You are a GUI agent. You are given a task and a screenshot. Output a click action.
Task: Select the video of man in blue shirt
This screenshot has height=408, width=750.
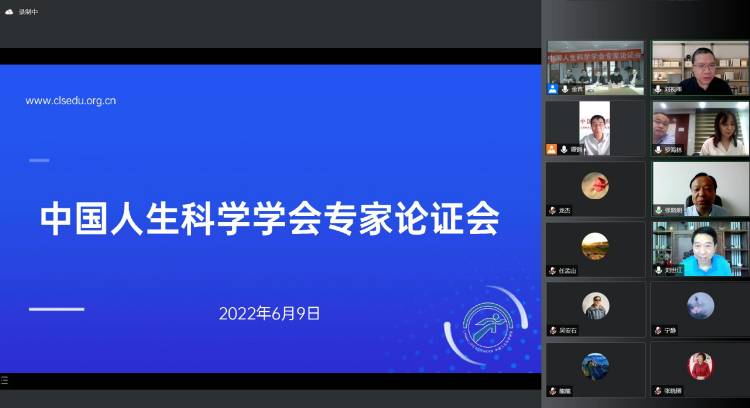(700, 249)
